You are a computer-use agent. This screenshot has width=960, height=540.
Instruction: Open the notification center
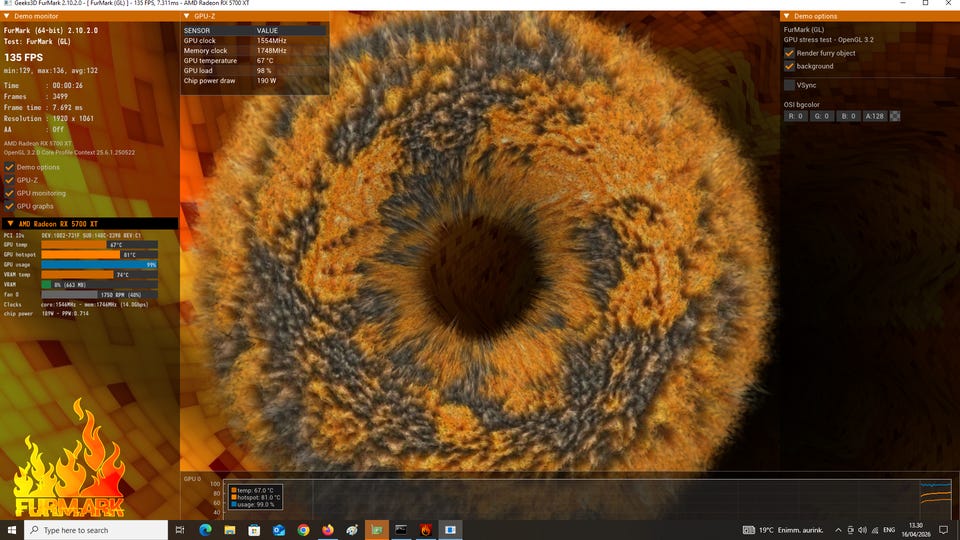[x=943, y=530]
